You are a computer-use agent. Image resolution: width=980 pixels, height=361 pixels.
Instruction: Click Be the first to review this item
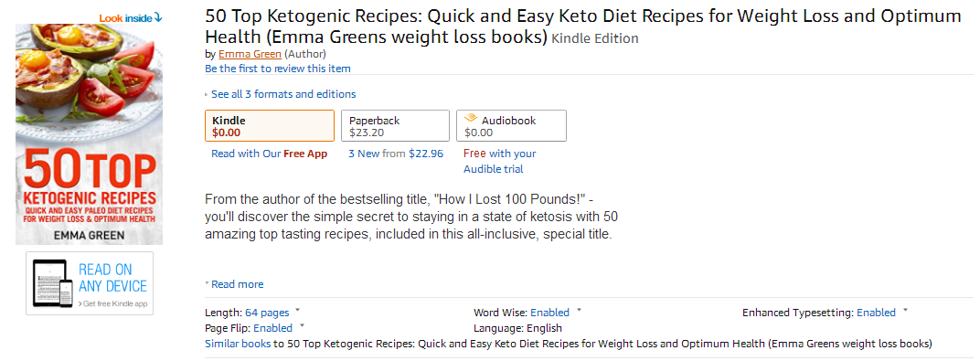point(278,68)
